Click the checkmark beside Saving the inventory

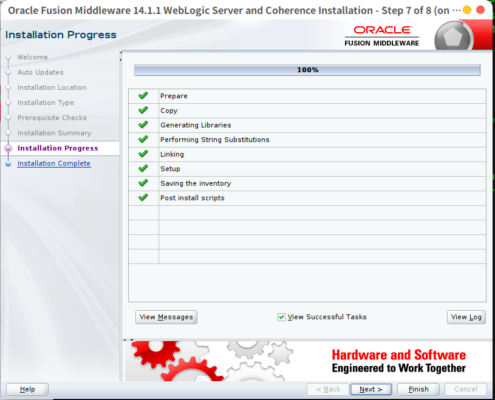pyautogui.click(x=143, y=183)
